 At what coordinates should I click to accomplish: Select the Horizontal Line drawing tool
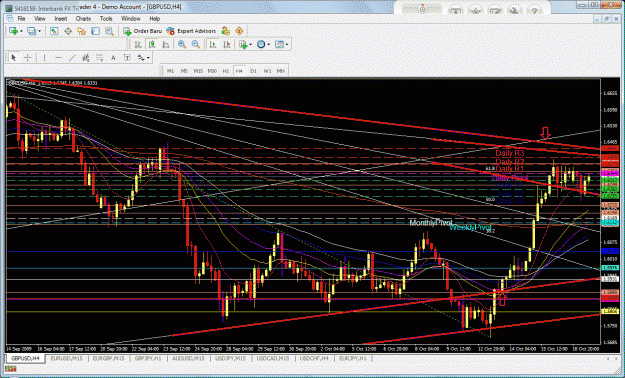tap(58, 58)
